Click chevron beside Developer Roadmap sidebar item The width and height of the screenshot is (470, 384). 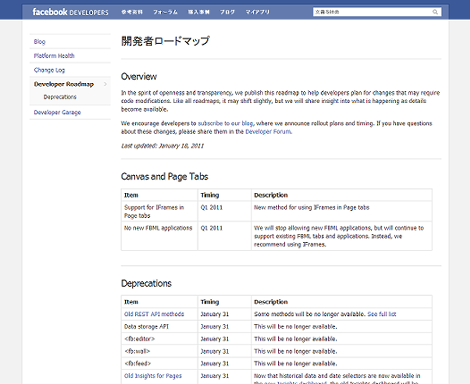105,84
